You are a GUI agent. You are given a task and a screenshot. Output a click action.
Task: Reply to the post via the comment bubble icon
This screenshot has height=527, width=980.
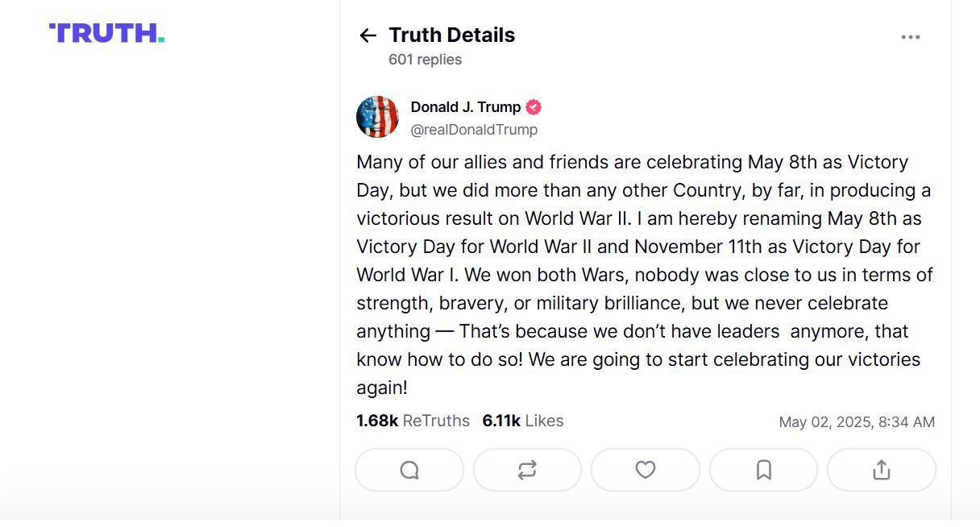(409, 470)
